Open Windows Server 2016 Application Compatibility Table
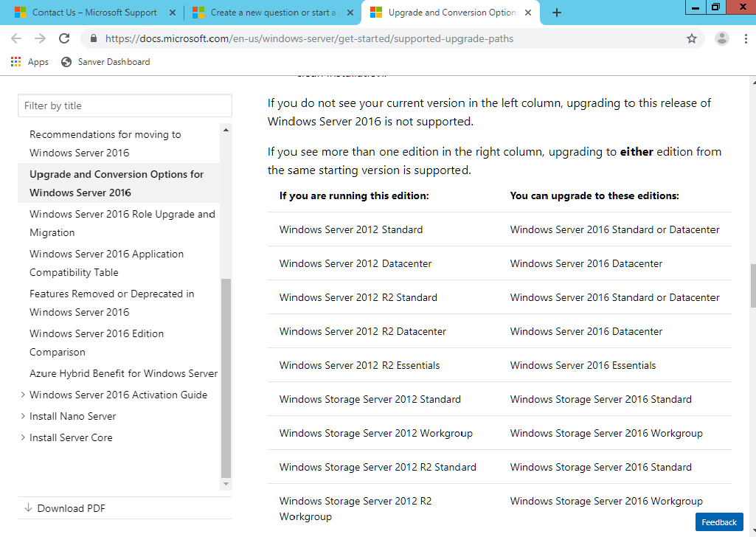This screenshot has height=537, width=756. pos(106,263)
